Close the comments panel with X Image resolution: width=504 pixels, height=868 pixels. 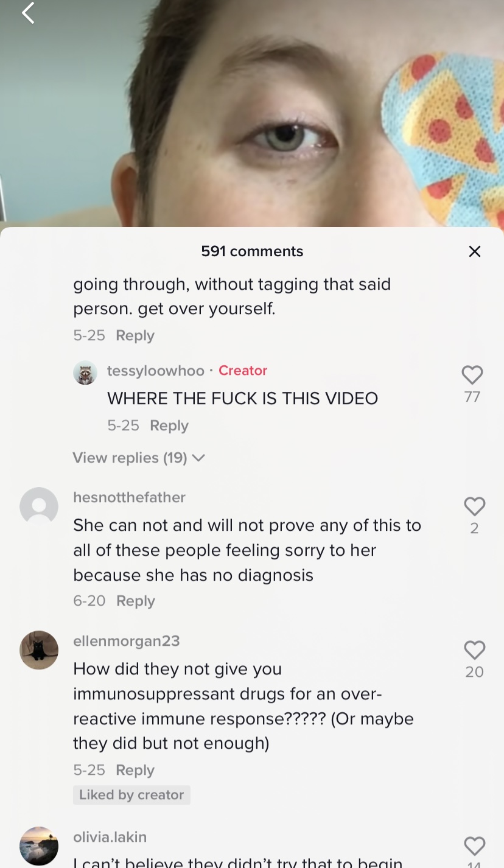pyautogui.click(x=475, y=251)
